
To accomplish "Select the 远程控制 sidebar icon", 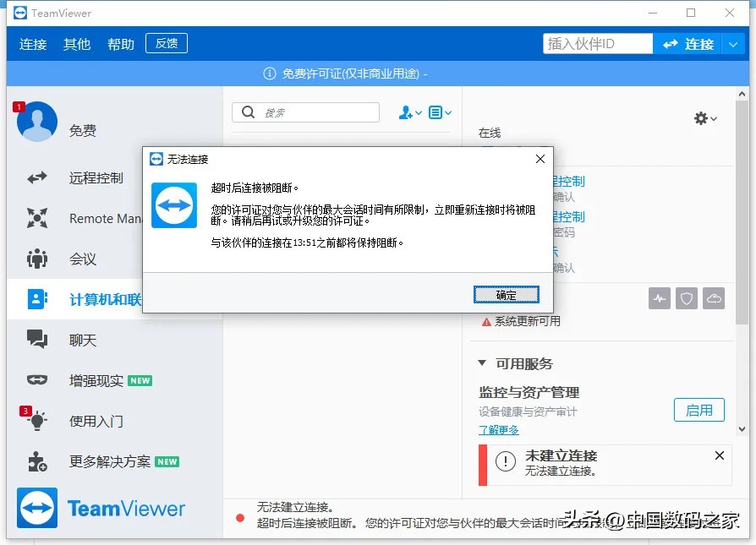I will coord(36,177).
